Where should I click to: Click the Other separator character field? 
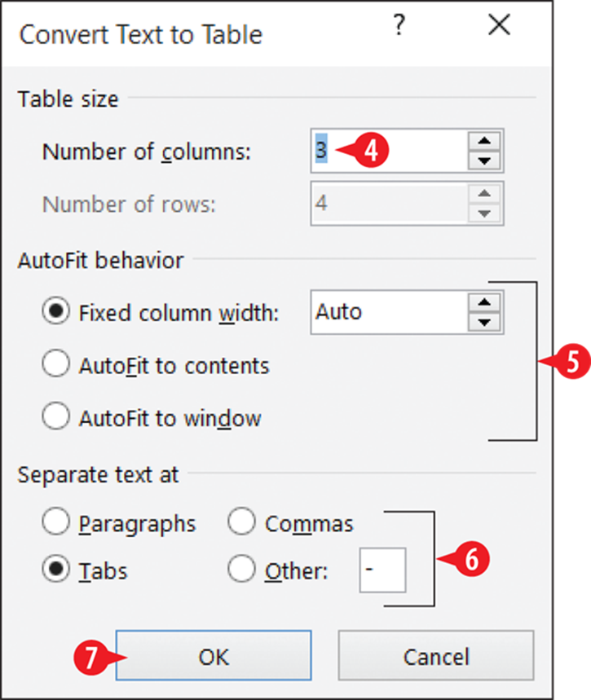point(383,570)
